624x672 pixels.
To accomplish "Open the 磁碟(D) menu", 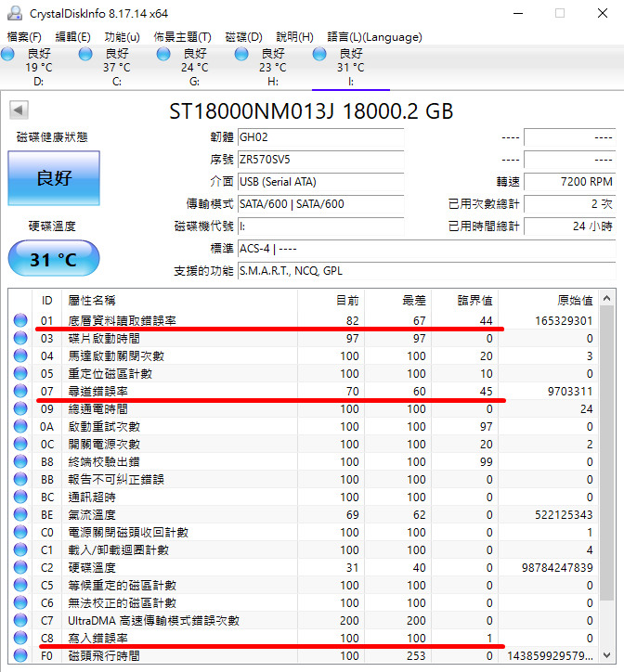I will (x=243, y=37).
